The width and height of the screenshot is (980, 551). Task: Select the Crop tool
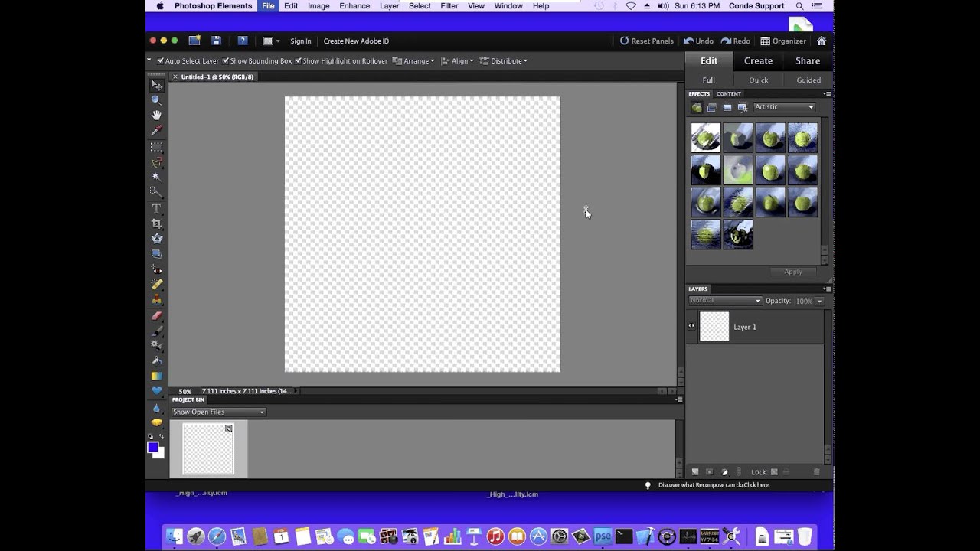(156, 223)
